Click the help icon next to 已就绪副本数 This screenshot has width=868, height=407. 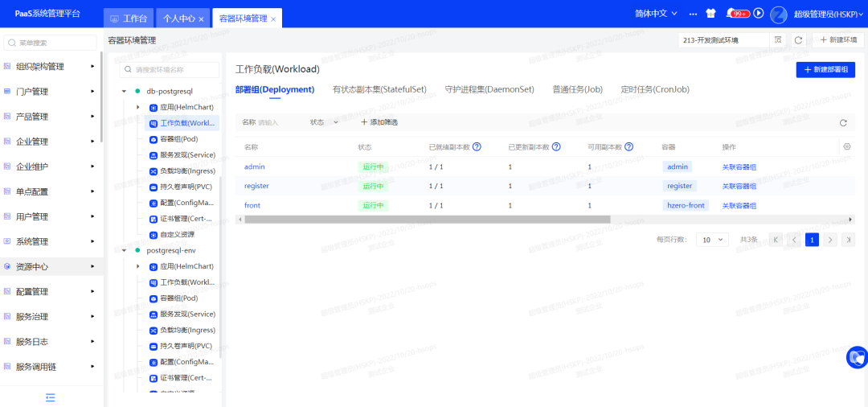pyautogui.click(x=477, y=147)
